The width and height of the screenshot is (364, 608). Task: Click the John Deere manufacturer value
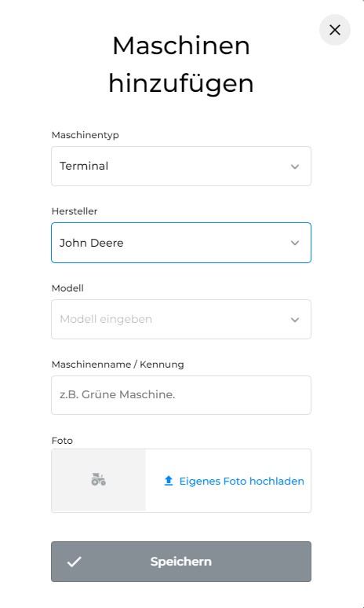(91, 243)
